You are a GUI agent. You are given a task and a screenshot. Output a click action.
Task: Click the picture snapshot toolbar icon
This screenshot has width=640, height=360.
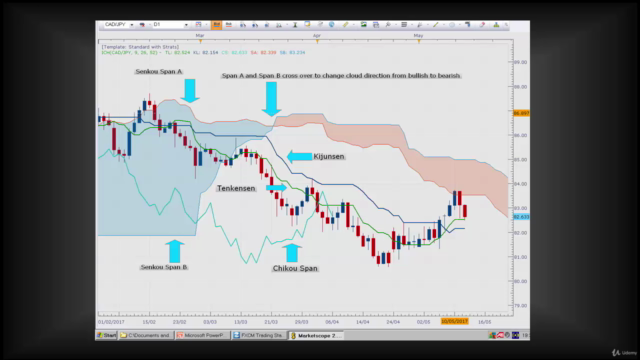point(363,25)
